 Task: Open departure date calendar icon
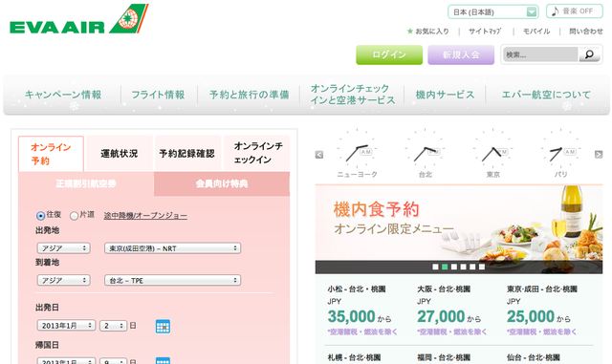163,326
